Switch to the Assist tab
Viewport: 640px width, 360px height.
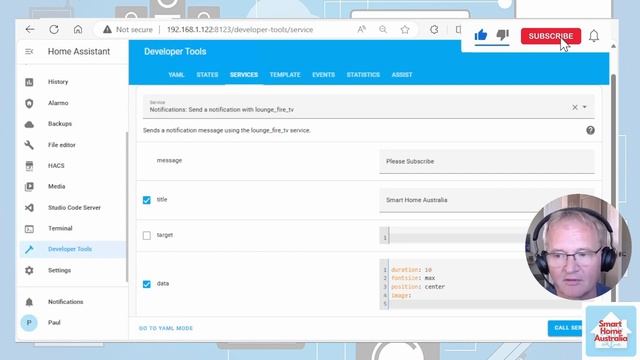tap(402, 75)
